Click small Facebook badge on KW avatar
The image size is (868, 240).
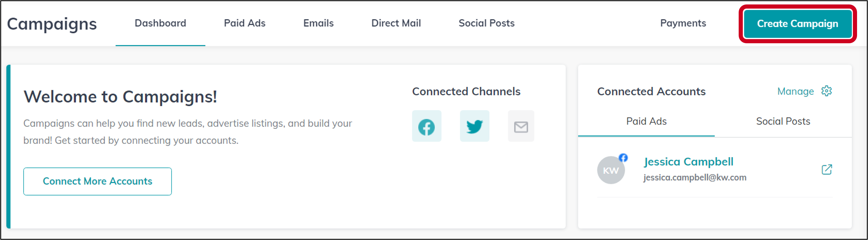tap(623, 158)
